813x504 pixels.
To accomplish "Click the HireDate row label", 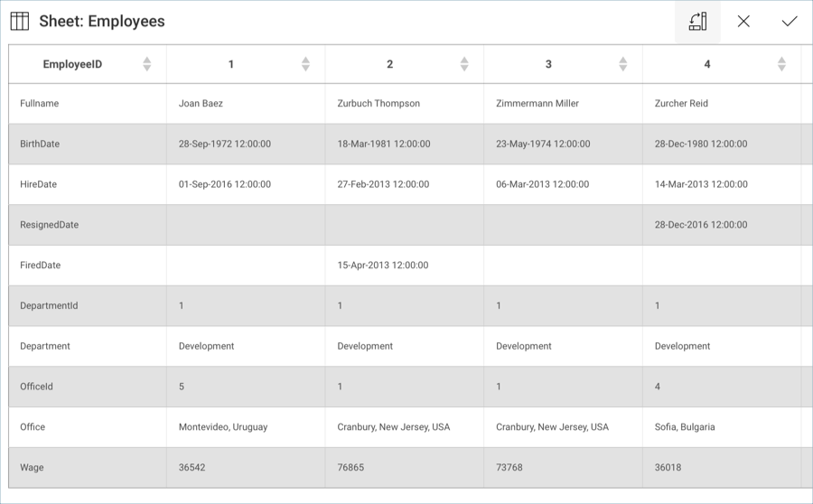I will (39, 184).
